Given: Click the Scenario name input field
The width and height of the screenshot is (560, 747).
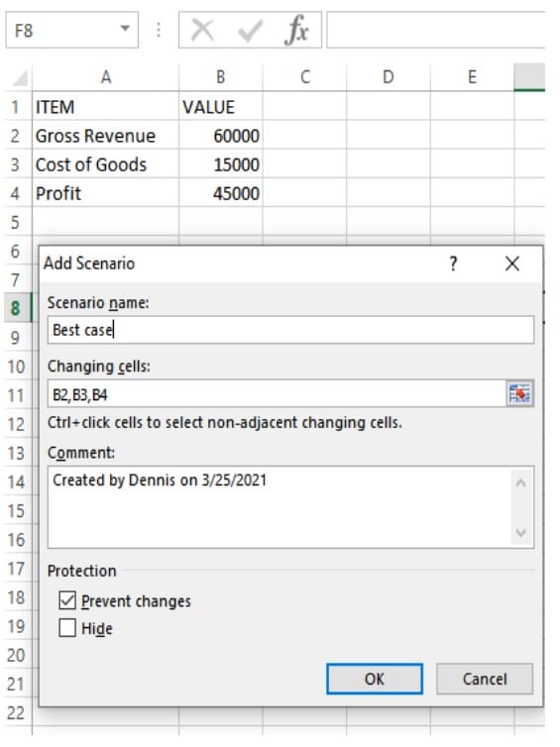Looking at the screenshot, I should (290, 330).
